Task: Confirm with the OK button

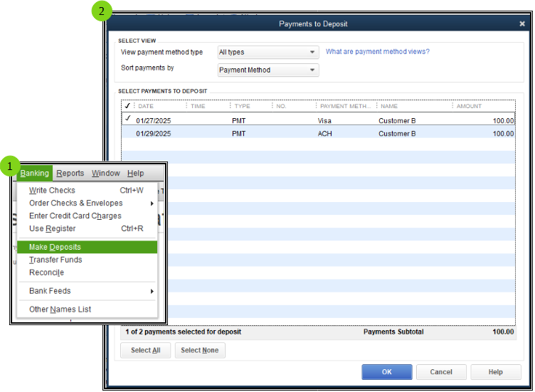Action: [387, 372]
